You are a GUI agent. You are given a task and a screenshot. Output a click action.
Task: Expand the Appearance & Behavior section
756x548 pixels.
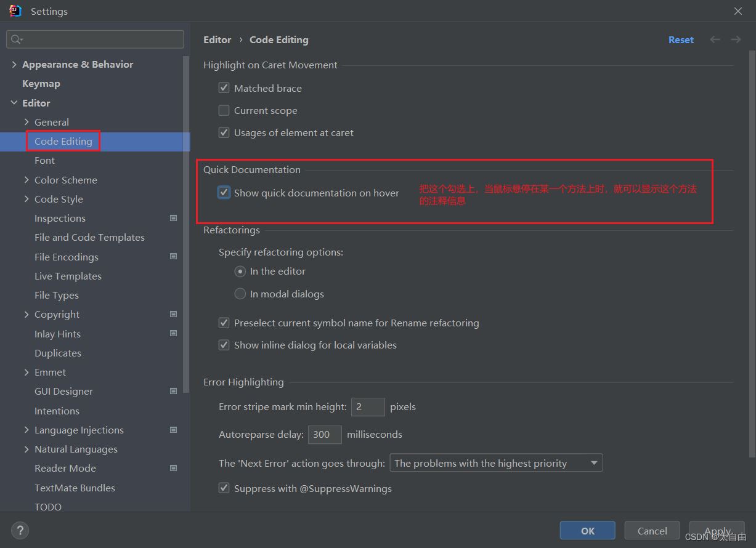14,64
